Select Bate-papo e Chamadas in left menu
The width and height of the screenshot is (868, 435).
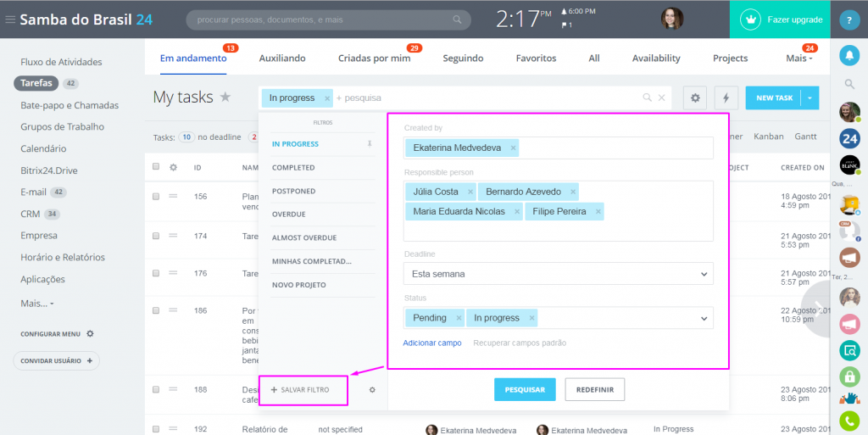click(x=70, y=105)
